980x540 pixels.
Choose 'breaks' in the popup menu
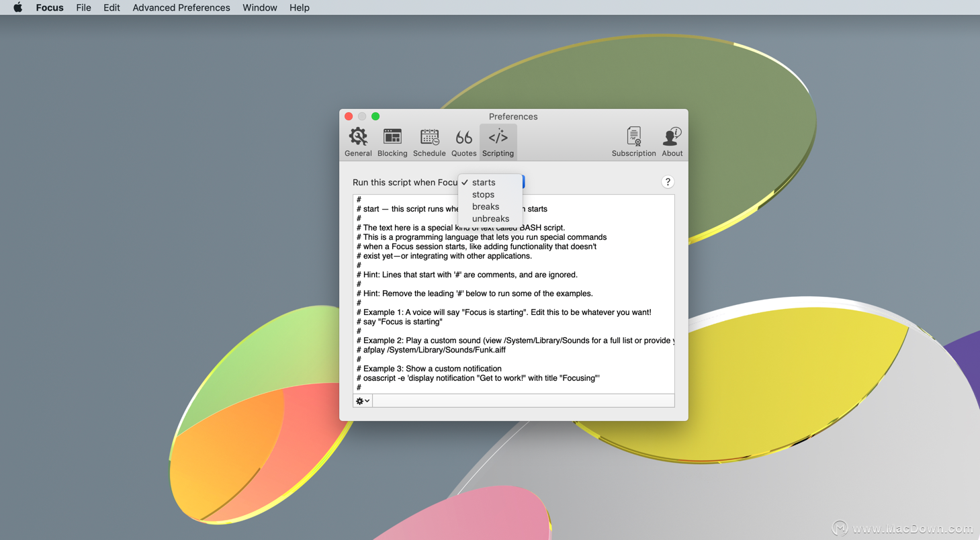coord(490,207)
